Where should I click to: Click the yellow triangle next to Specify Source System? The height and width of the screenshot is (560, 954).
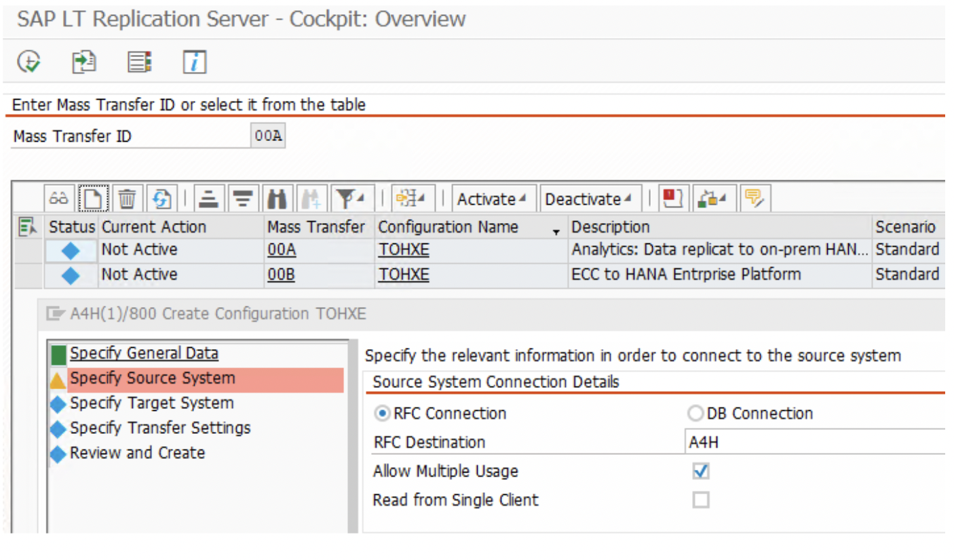58,380
